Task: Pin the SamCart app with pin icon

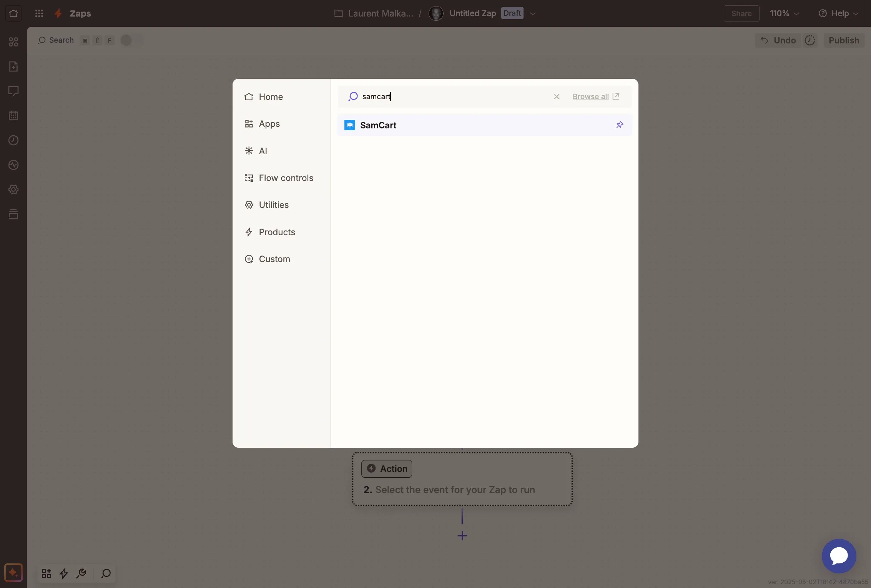Action: tap(620, 125)
